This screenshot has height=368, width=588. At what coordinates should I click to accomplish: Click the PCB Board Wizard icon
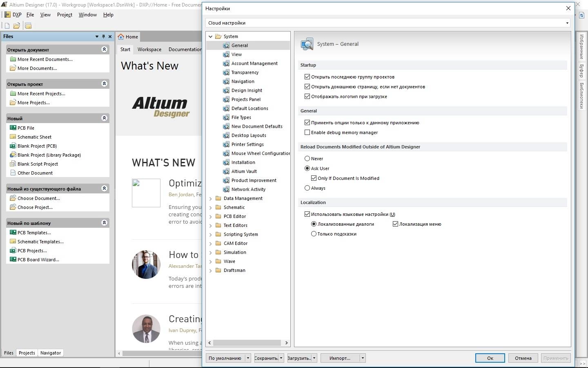13,260
